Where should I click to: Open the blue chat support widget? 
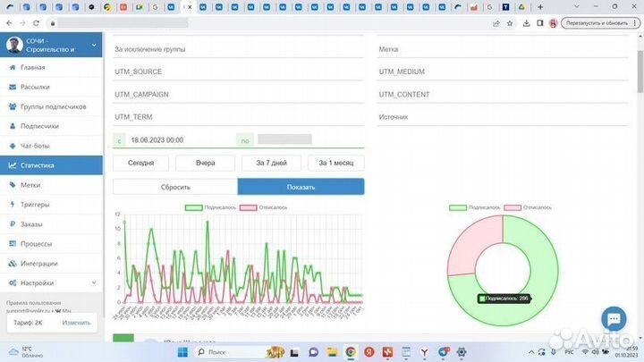coord(614,318)
